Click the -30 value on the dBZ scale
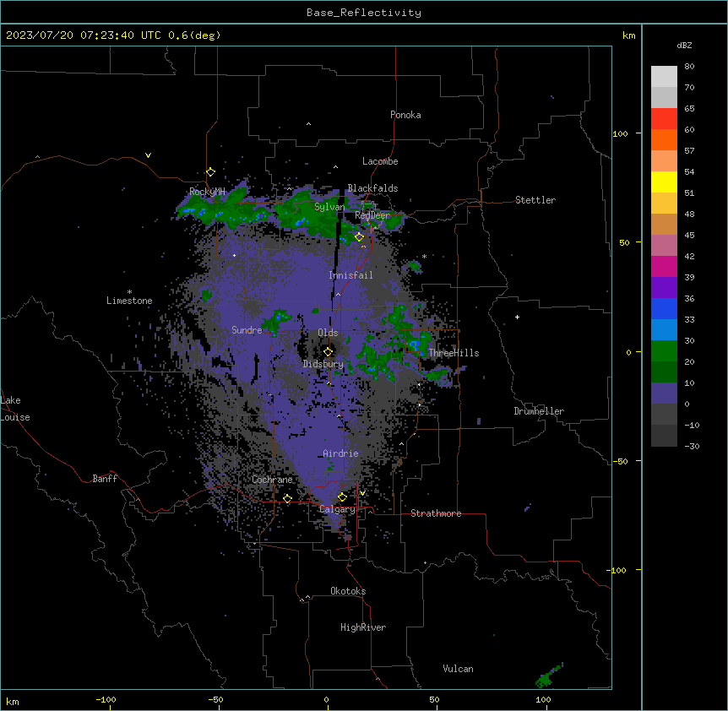The height and width of the screenshot is (711, 728). coord(692,446)
